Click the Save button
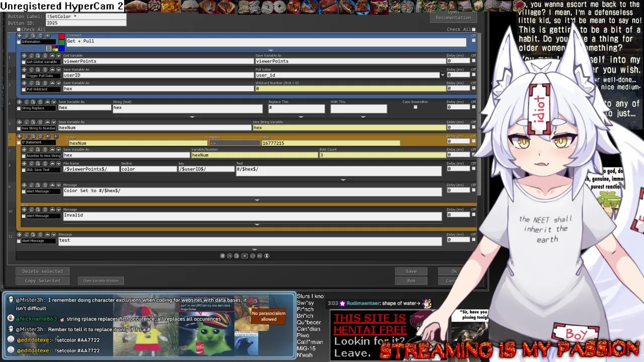The height and width of the screenshot is (362, 644). pos(411,271)
